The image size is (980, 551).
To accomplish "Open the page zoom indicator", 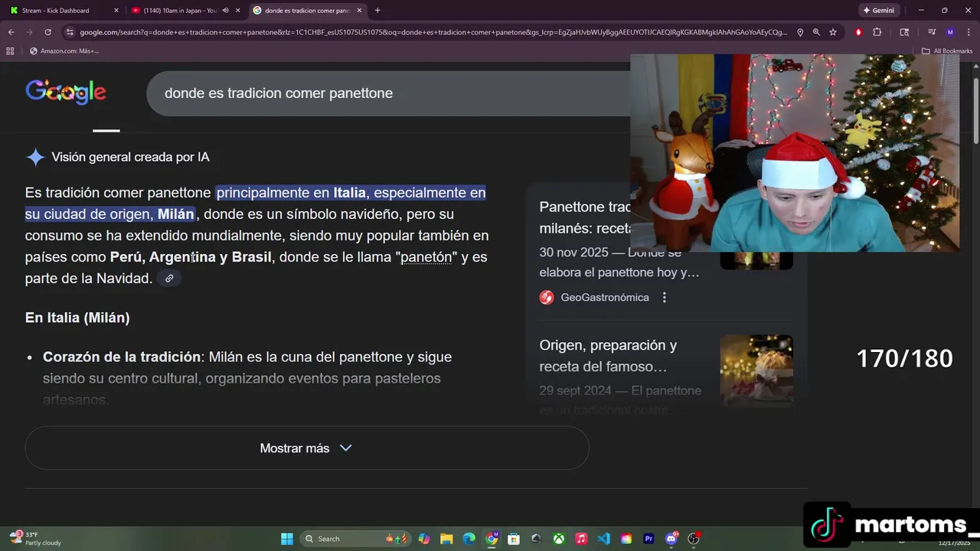I will 816,32.
